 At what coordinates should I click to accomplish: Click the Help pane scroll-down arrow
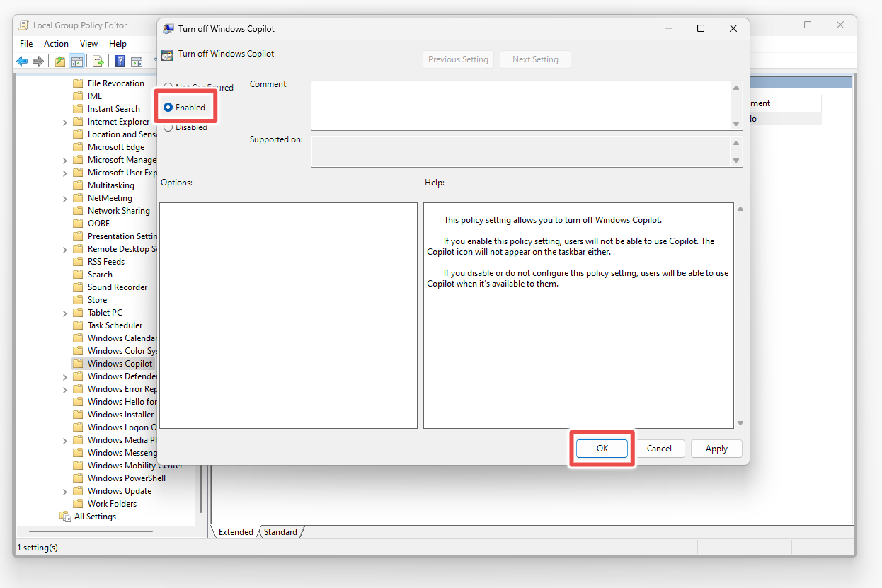(740, 423)
